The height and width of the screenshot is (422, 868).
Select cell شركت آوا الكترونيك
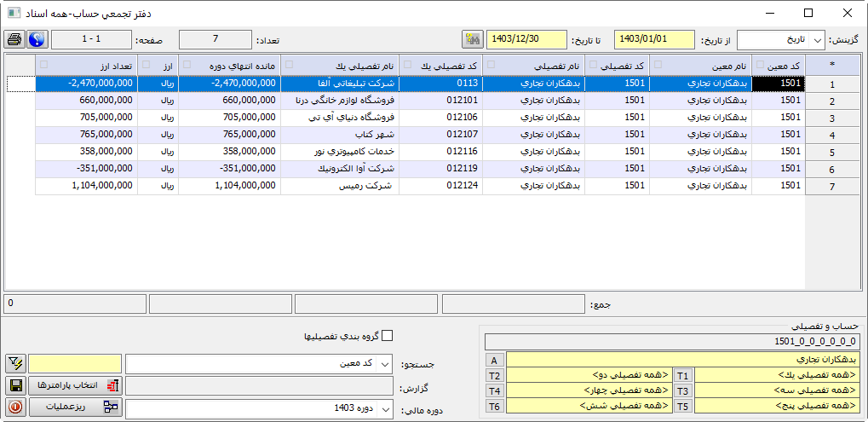pyautogui.click(x=340, y=169)
